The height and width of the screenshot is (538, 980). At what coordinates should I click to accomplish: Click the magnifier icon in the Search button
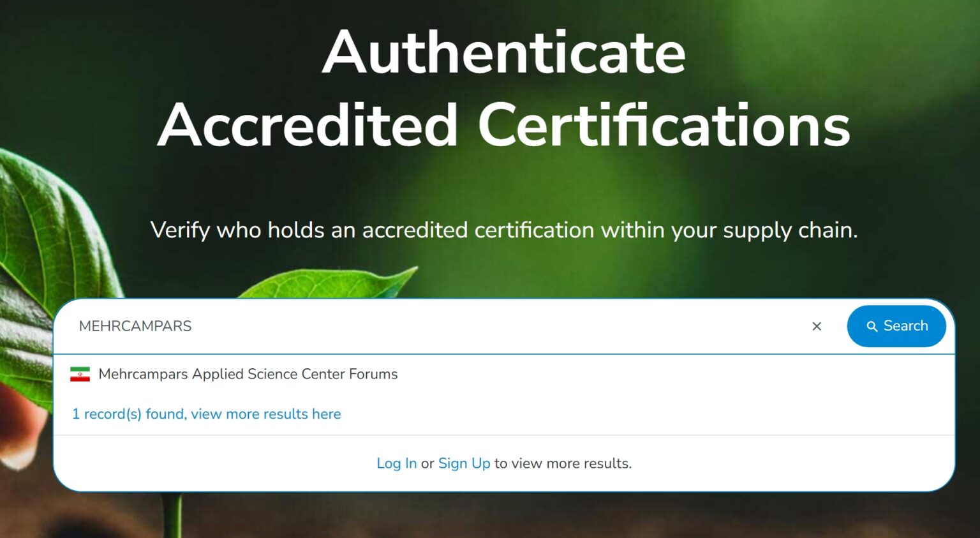click(x=872, y=326)
